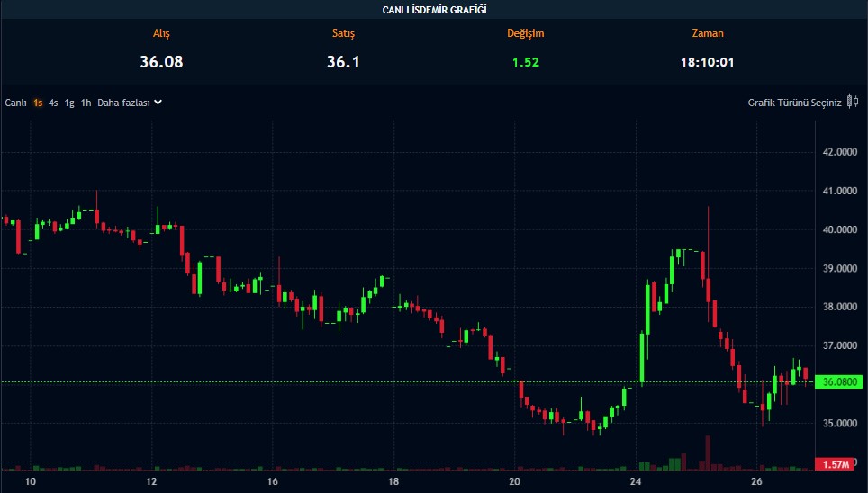
Task: Click the CANLI İSDEMİR GRAFİĞİ title
Action: click(434, 9)
